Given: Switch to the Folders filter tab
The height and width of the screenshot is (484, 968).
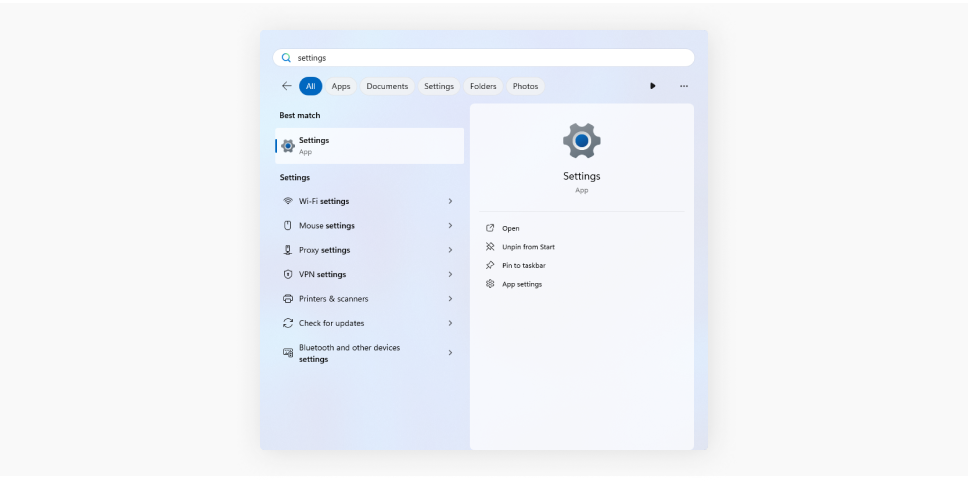Looking at the screenshot, I should tap(483, 86).
